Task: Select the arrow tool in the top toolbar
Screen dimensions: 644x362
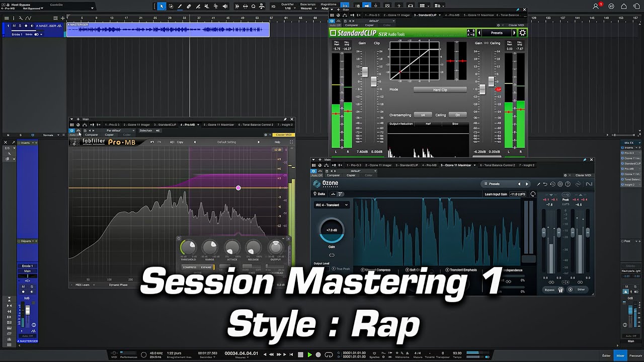Action: [162, 7]
